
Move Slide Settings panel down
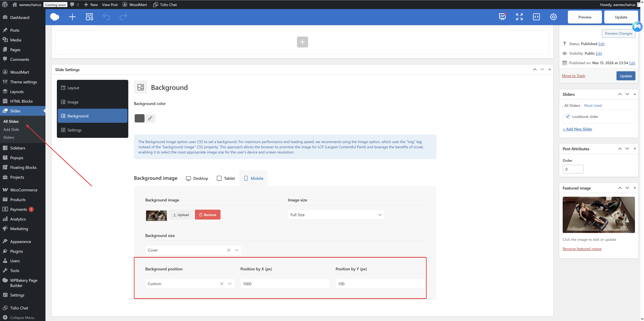[542, 69]
